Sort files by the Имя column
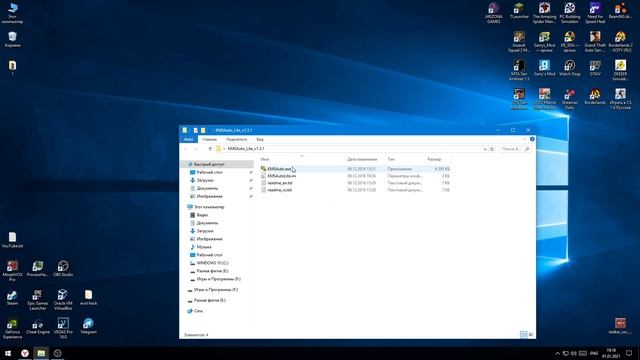The height and width of the screenshot is (360, 640). pyautogui.click(x=265, y=159)
